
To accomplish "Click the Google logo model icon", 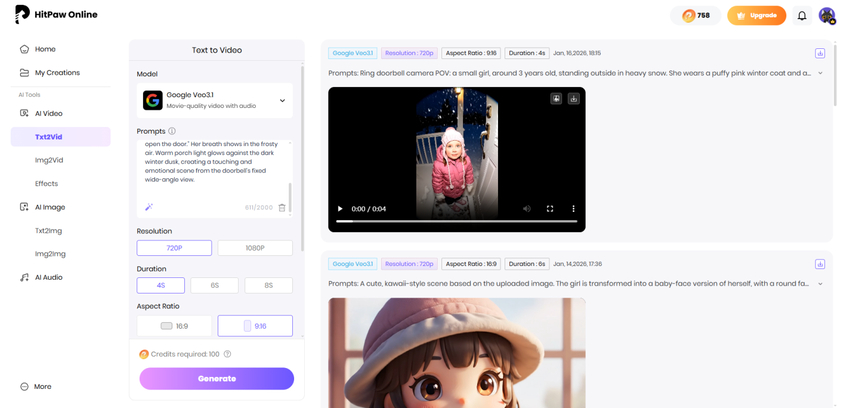I will coord(153,101).
